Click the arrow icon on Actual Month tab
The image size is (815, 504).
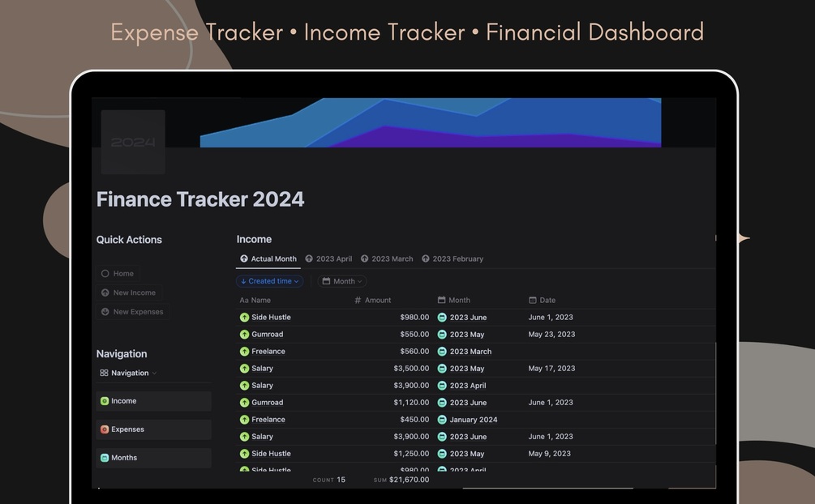pyautogui.click(x=244, y=258)
